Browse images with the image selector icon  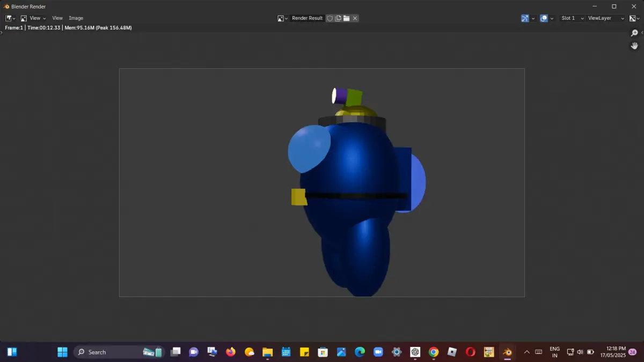[283, 18]
